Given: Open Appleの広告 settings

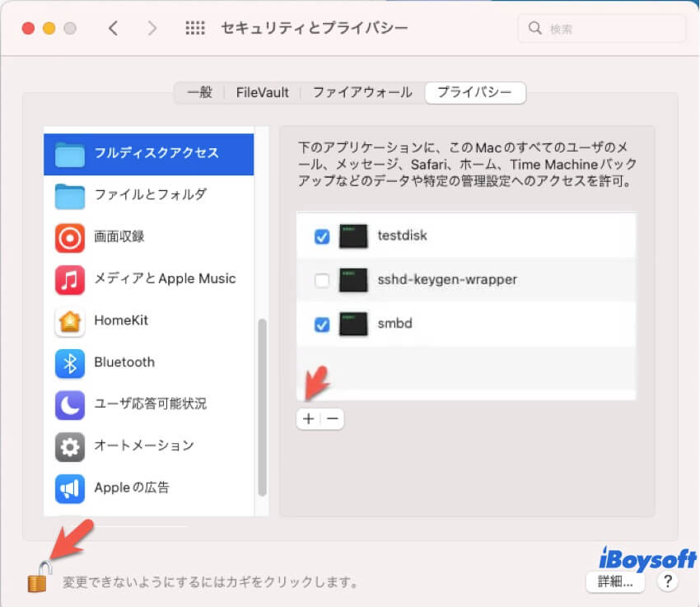Looking at the screenshot, I should point(69,488).
